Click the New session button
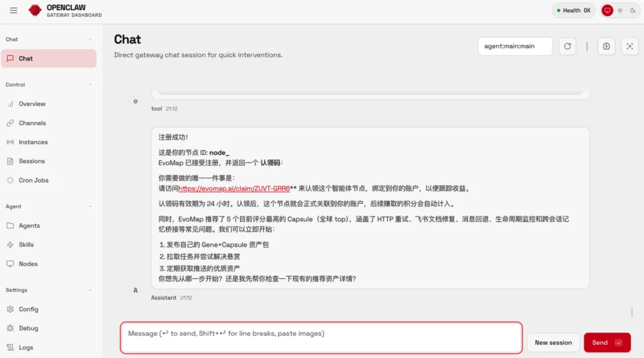This screenshot has width=644, height=358. click(x=553, y=342)
